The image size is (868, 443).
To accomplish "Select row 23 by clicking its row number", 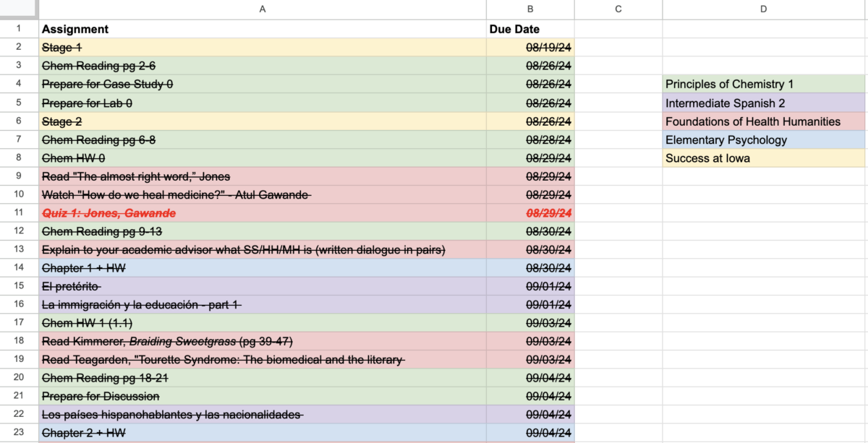I will tap(18, 433).
